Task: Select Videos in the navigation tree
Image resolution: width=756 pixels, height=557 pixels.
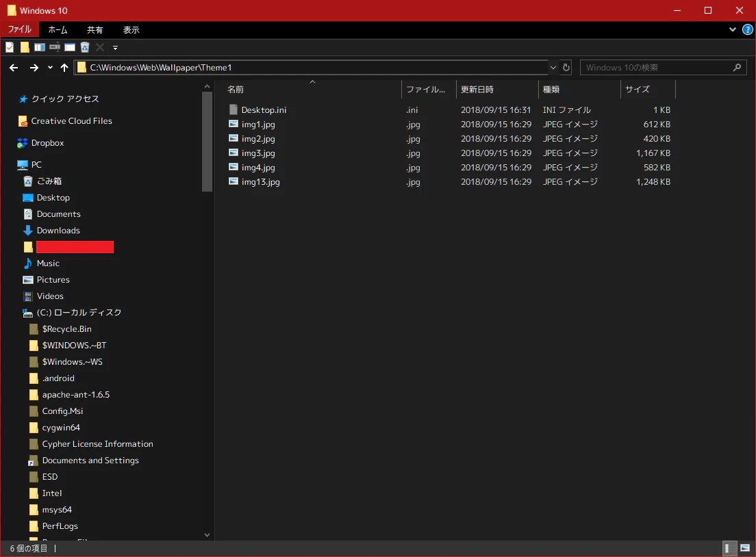Action: click(50, 296)
